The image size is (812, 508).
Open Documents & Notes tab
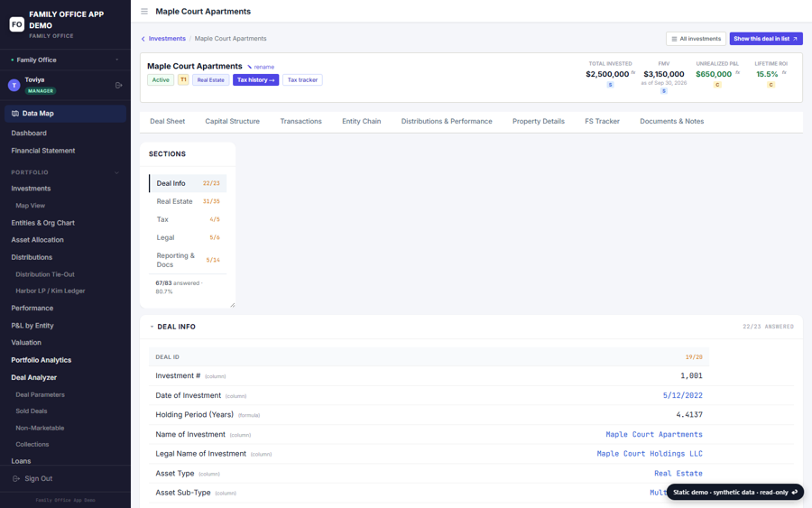671,121
